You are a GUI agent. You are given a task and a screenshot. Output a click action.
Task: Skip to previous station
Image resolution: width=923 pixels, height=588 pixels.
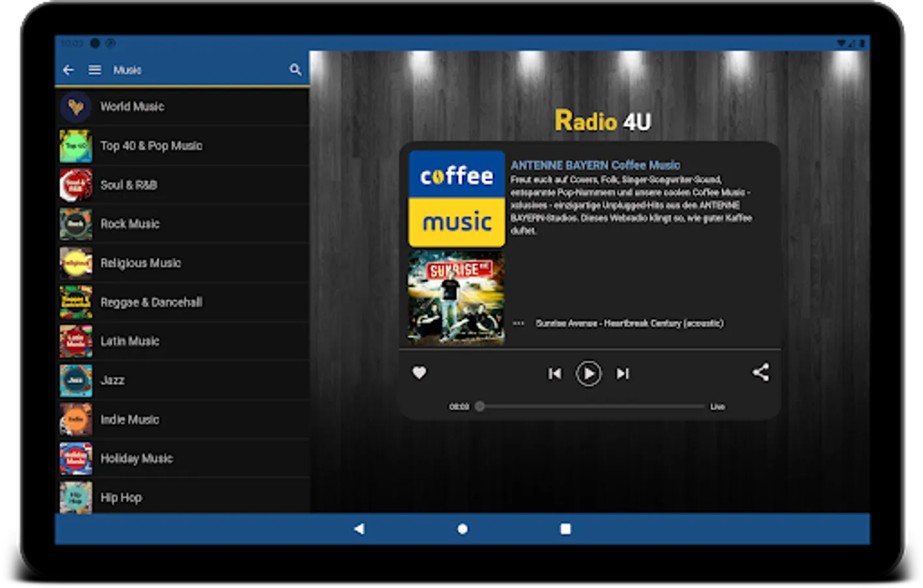tap(555, 374)
